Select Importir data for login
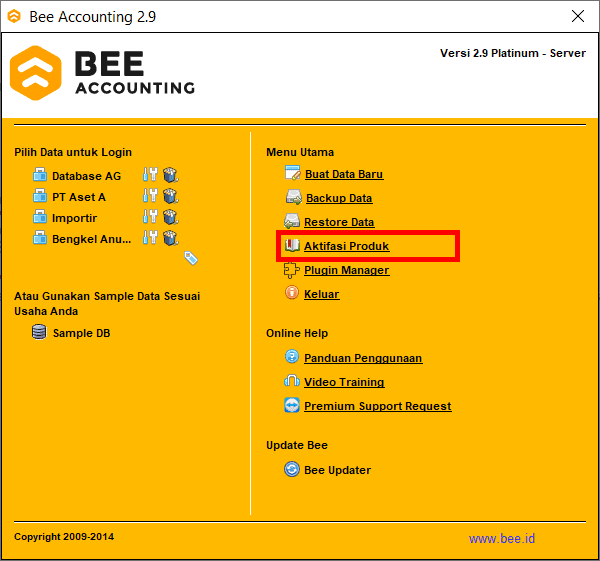Viewport: 600px width, 561px height. tap(75, 218)
